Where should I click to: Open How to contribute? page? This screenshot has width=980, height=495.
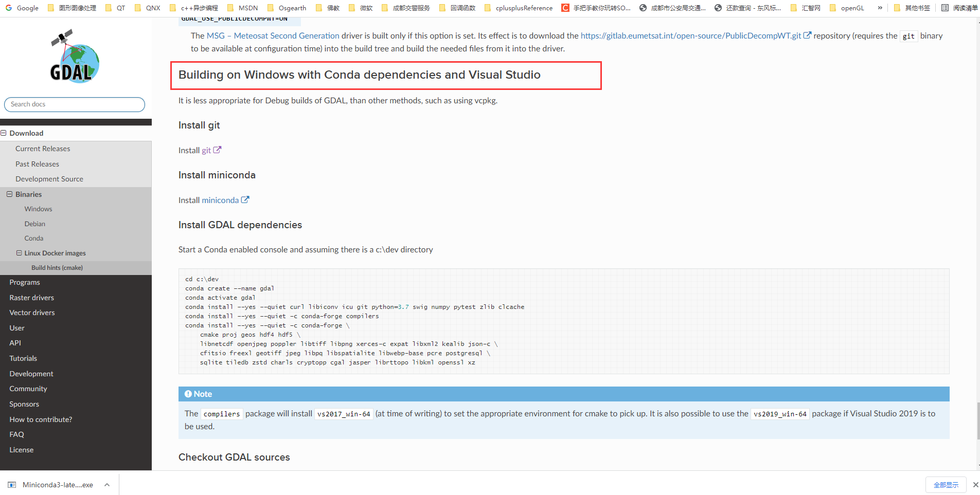pyautogui.click(x=41, y=419)
